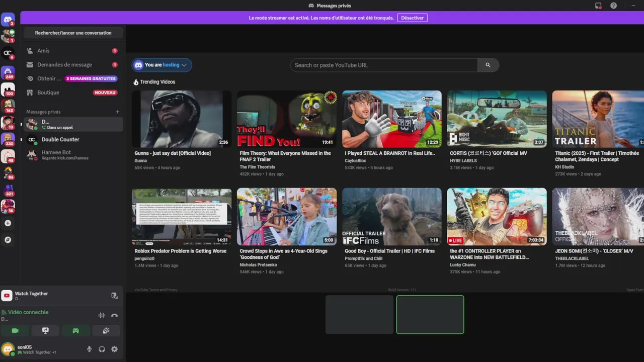644x362 pixels.
Task: Open the discover servers compass icon
Action: tap(8, 240)
